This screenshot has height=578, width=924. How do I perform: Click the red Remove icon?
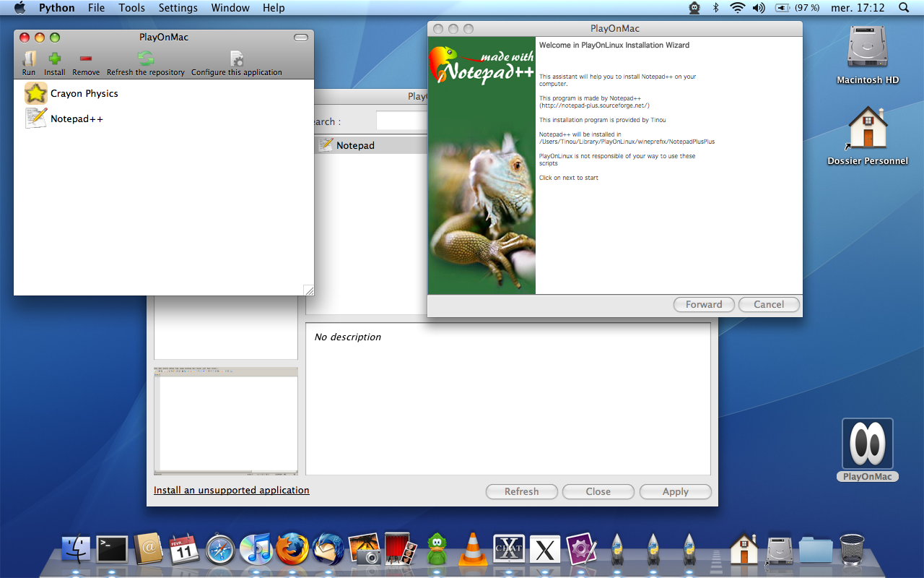point(86,61)
